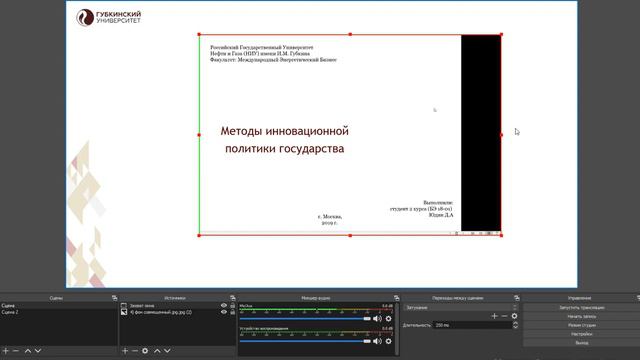
Task: Add a new scene with plus icon
Action: (6, 351)
